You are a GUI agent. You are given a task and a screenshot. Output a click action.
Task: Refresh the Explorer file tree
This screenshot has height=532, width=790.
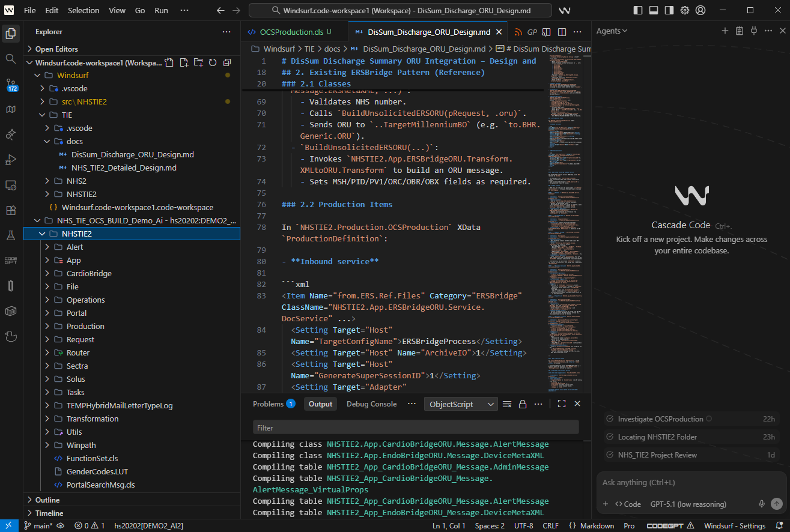point(213,62)
